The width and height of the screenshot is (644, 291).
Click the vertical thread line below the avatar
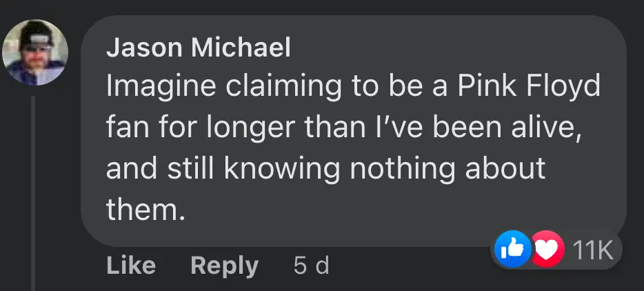[32, 193]
